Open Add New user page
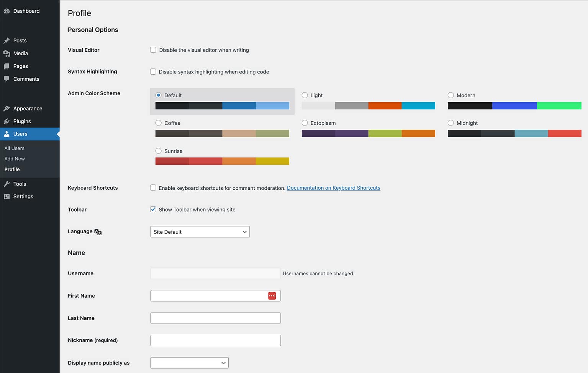This screenshot has width=588, height=373. (15, 158)
